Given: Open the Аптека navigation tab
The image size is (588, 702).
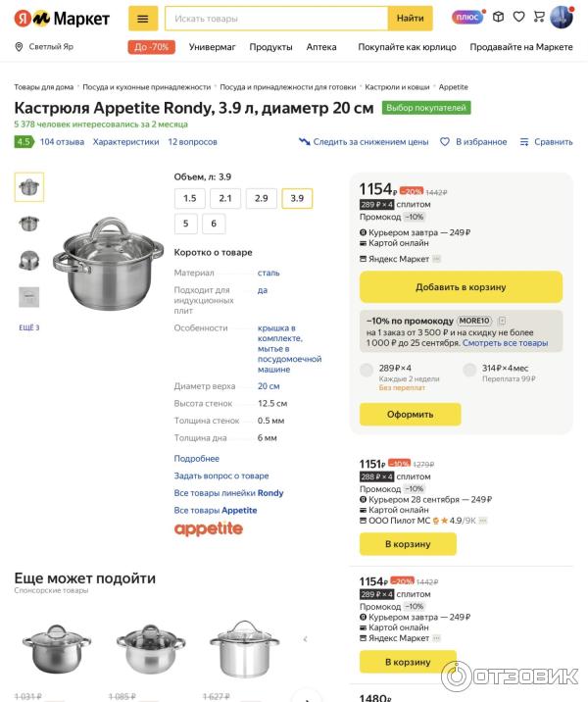Looking at the screenshot, I should pyautogui.click(x=321, y=47).
